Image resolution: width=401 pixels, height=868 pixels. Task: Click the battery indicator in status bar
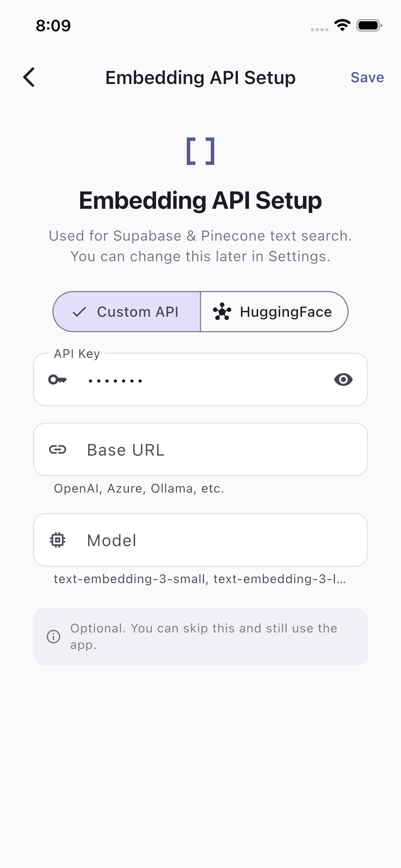369,25
